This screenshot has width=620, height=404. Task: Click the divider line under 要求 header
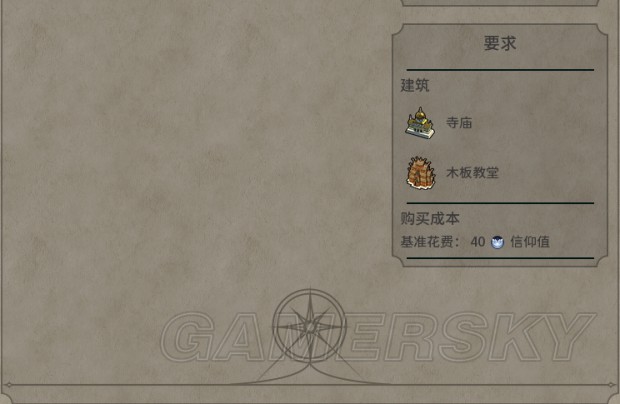click(x=500, y=70)
